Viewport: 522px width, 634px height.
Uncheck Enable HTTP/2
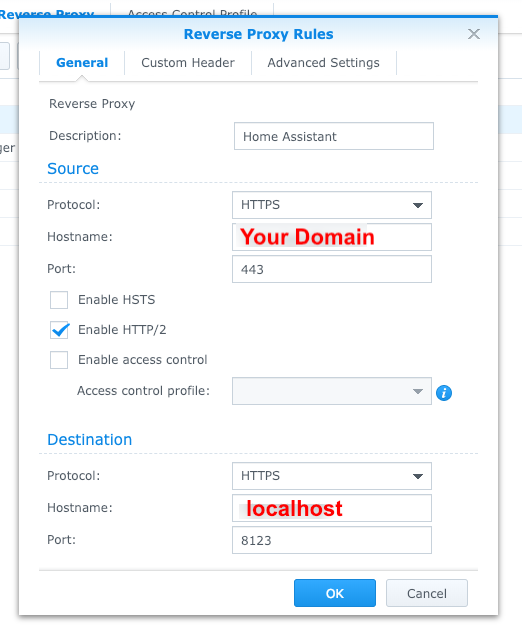coord(59,330)
